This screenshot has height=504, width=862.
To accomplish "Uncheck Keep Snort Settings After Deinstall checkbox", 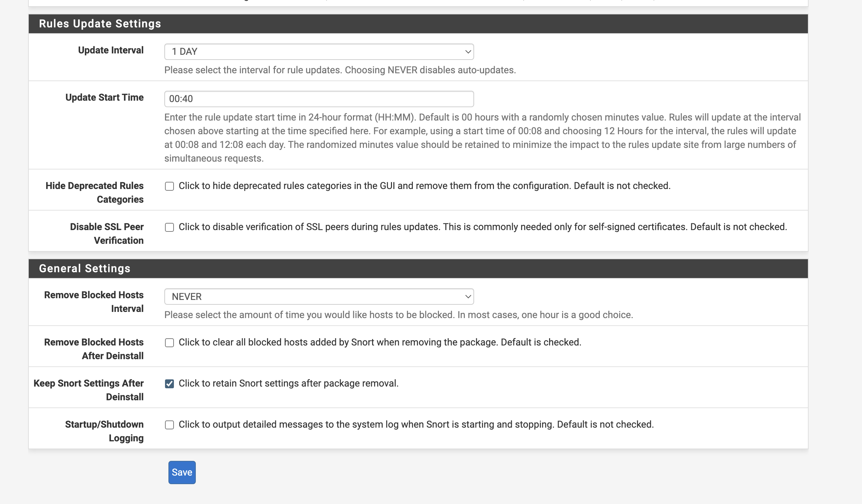I will click(169, 384).
